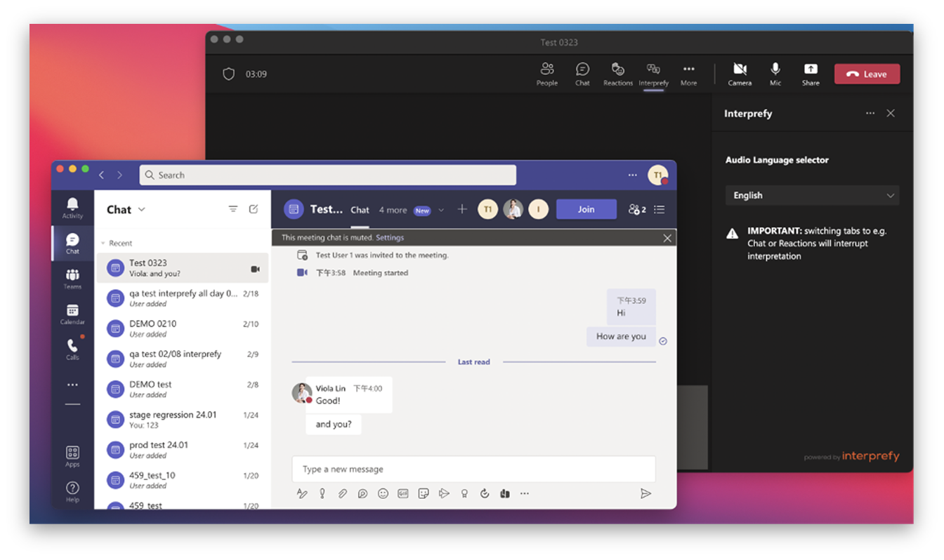Open the Format text options

pyautogui.click(x=302, y=493)
